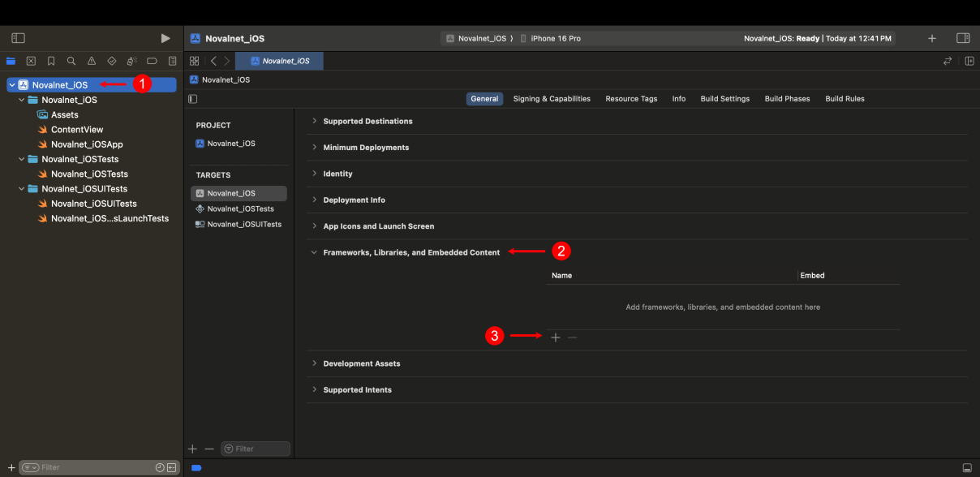Viewport: 980px width, 477px height.
Task: Toggle the inspectors panel on right
Action: 963,38
